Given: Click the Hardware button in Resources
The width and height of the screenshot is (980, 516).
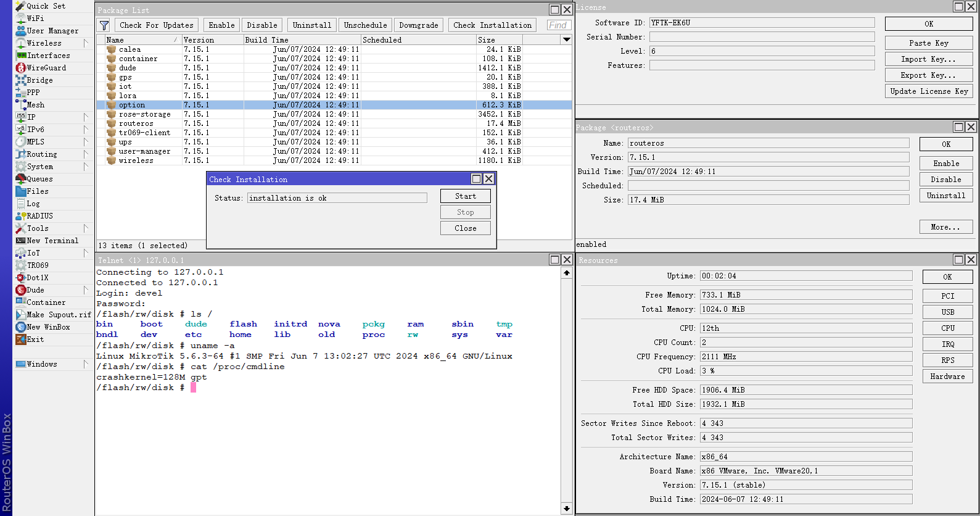Looking at the screenshot, I should pyautogui.click(x=947, y=377).
